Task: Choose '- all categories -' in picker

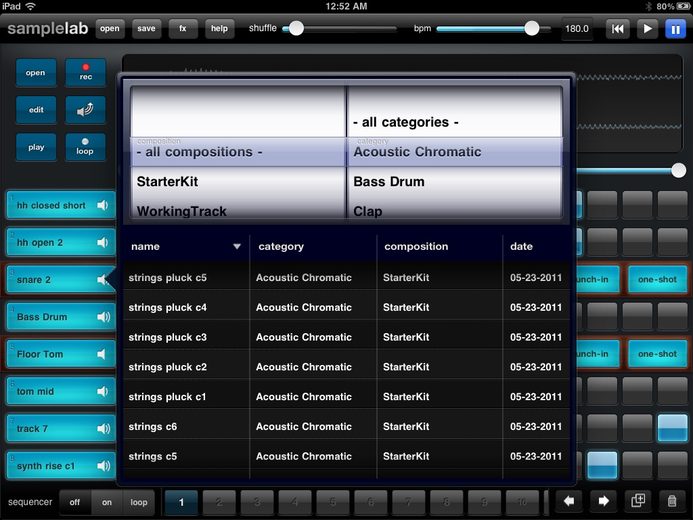Action: pos(455,122)
